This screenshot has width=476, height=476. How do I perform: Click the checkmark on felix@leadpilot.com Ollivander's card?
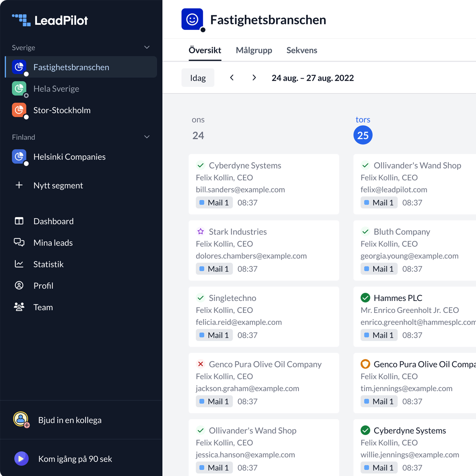coord(365,166)
